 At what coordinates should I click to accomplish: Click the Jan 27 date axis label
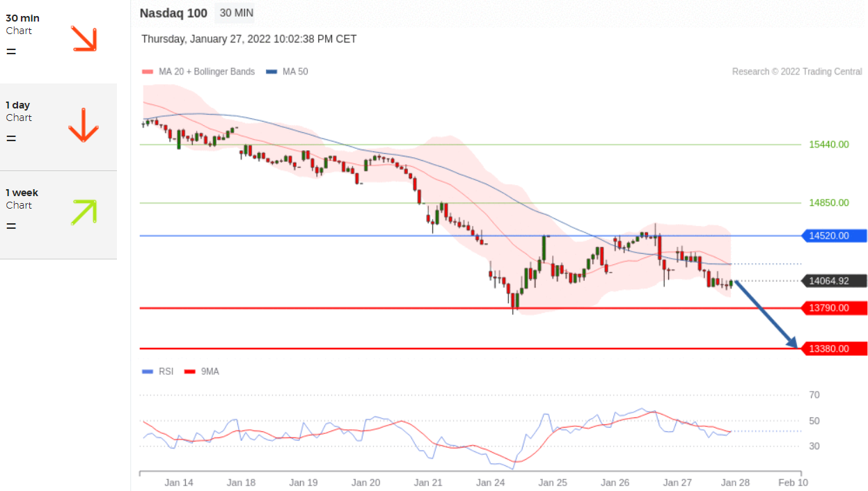677,482
